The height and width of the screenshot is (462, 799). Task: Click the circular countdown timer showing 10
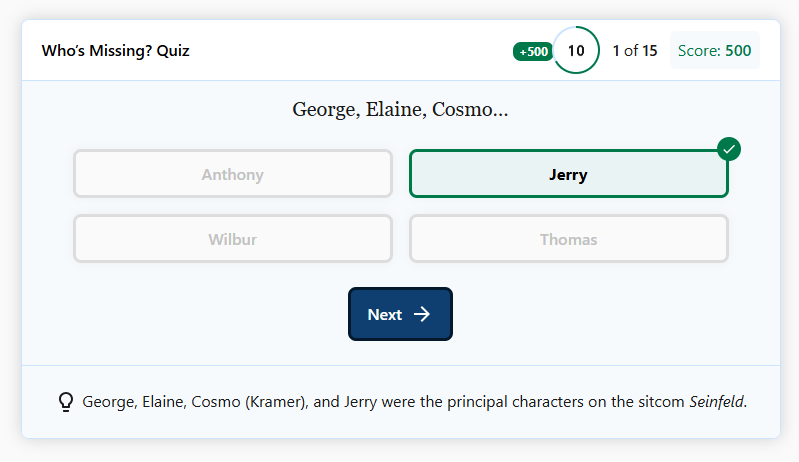[x=576, y=50]
